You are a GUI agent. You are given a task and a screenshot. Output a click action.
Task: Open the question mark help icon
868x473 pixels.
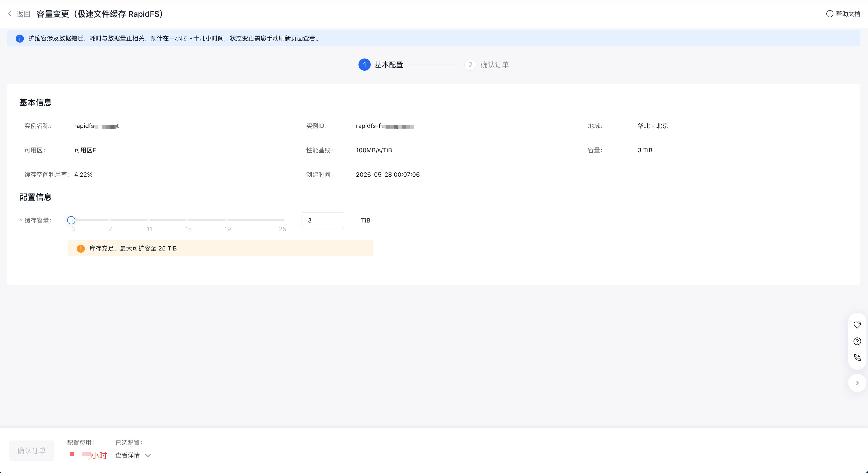click(857, 341)
